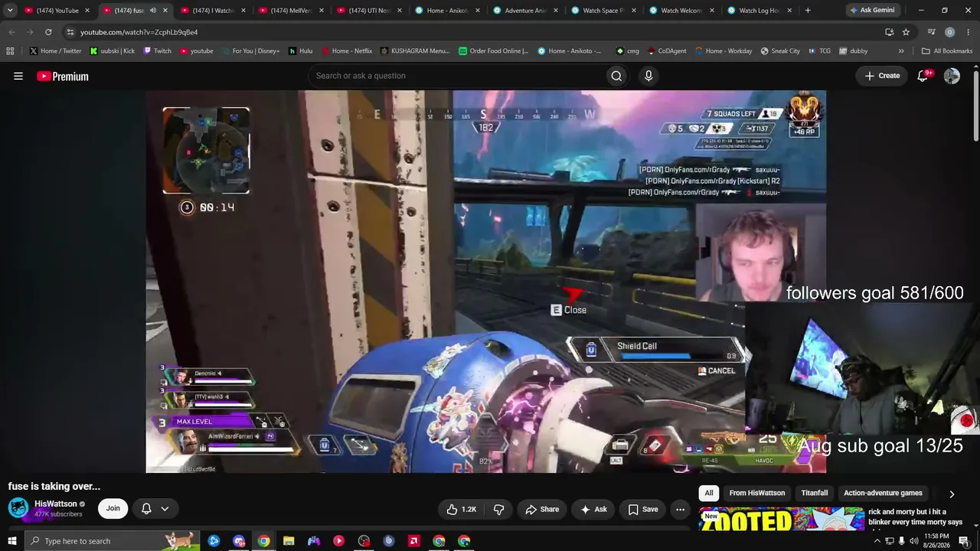Image resolution: width=980 pixels, height=551 pixels.
Task: Open HisWattson channel avatar
Action: tap(18, 508)
